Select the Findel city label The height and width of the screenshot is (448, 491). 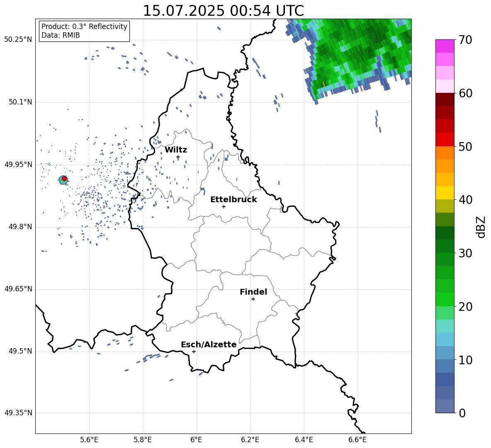[253, 292]
